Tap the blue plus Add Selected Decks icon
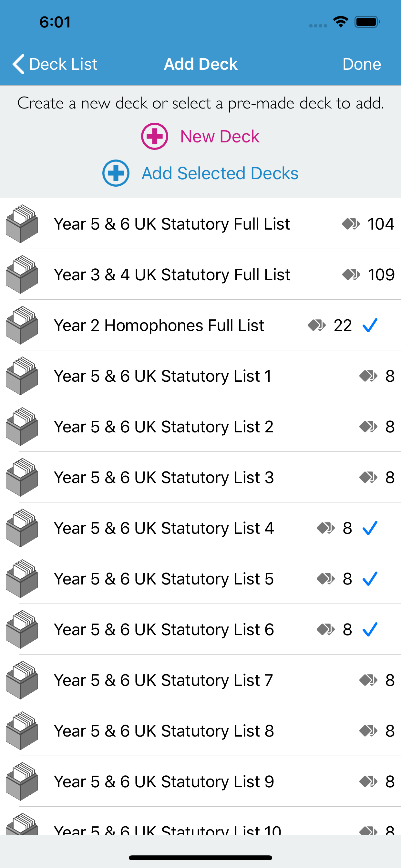The height and width of the screenshot is (868, 401). (x=116, y=173)
